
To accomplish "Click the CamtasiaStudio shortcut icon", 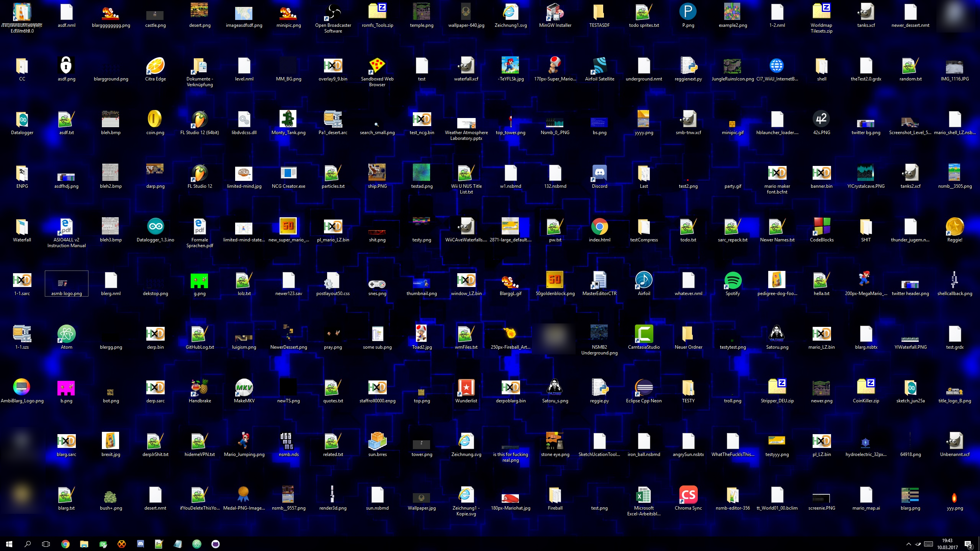I will coord(643,334).
